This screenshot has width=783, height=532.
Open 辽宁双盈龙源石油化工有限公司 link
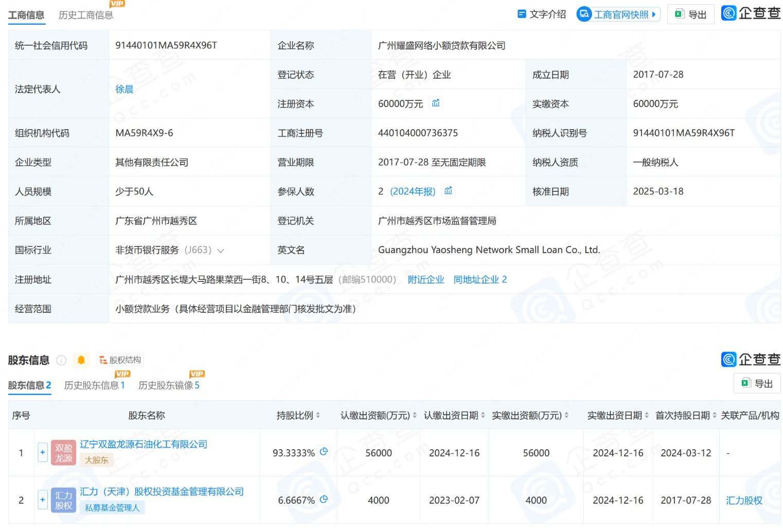click(144, 444)
